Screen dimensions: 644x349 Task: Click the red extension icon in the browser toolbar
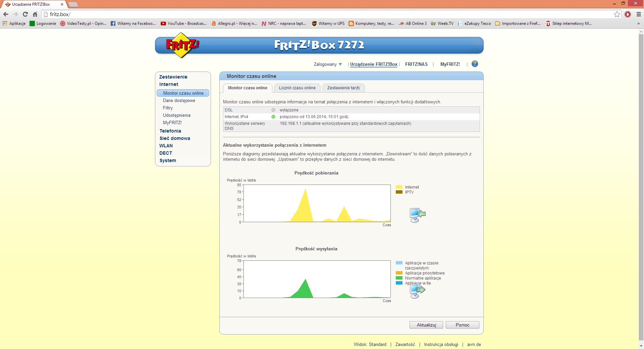pos(628,14)
